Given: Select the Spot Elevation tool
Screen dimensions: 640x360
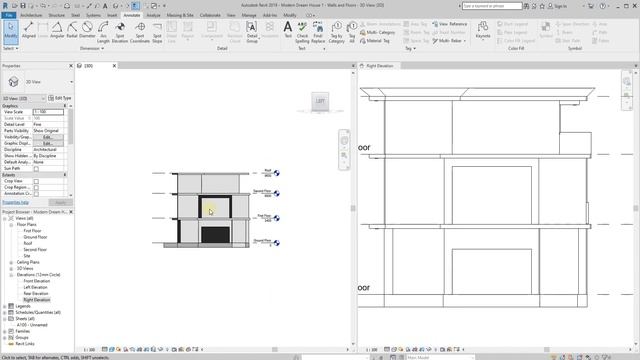Looking at the screenshot, I should 120,33.
